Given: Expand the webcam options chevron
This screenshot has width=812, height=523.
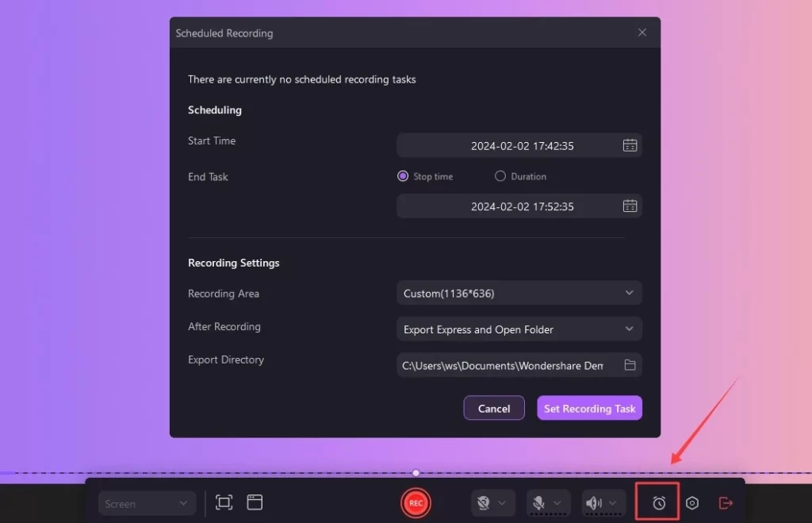Looking at the screenshot, I should pyautogui.click(x=502, y=503).
